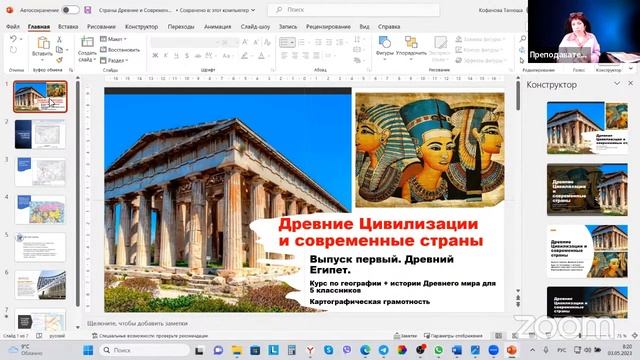Click the Windows Start button in taskbar
This screenshot has width=640, height=360.
coord(88,350)
